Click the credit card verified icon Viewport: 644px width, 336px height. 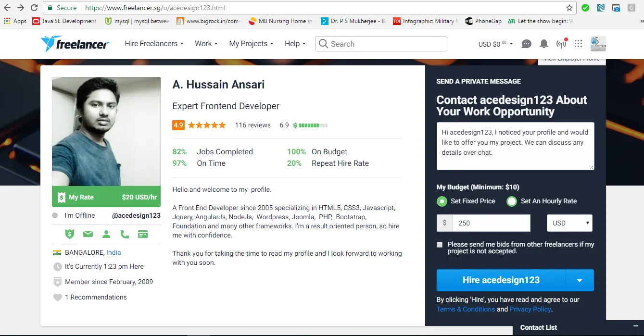point(142,234)
